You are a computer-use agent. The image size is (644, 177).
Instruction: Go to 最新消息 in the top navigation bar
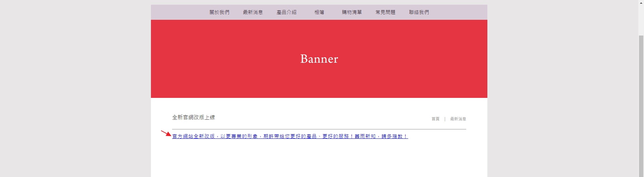[x=253, y=12]
